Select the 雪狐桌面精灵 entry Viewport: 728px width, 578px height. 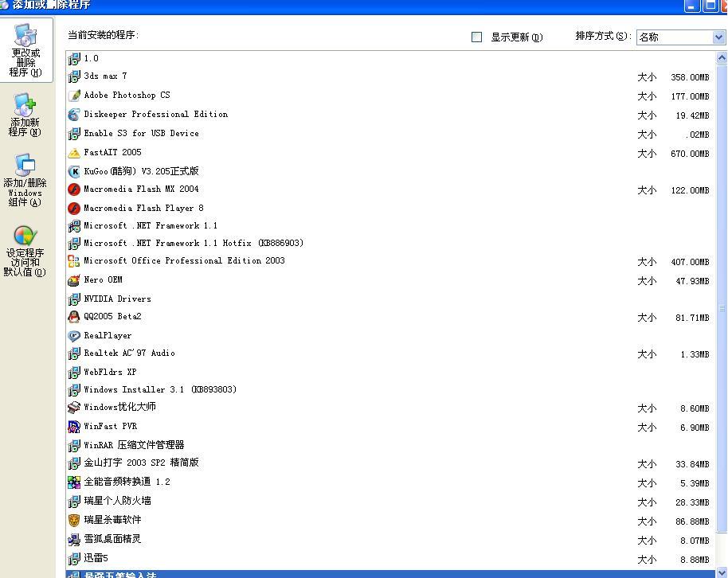pyautogui.click(x=390, y=540)
